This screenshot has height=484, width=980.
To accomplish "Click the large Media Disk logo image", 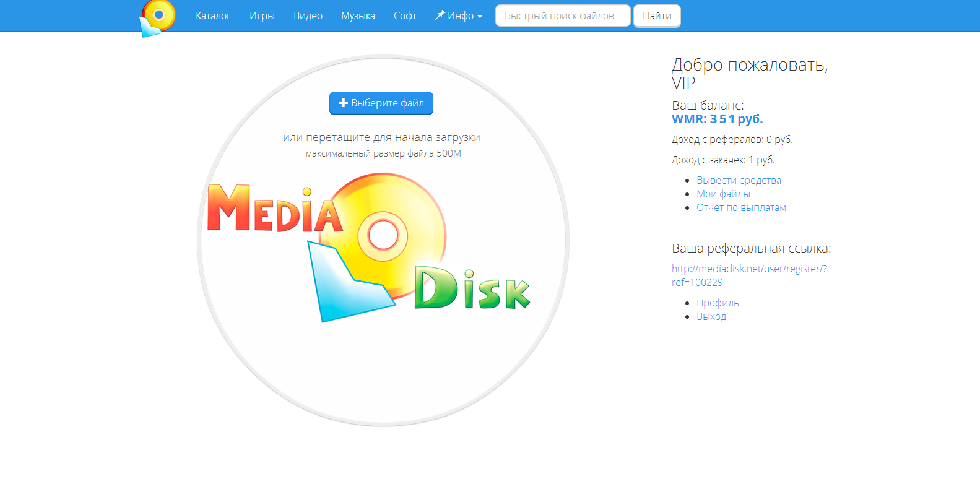I will (x=369, y=248).
